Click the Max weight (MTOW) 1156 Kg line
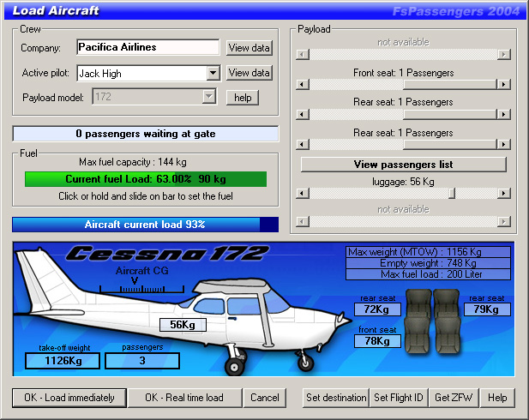529x420 pixels. tap(428, 252)
